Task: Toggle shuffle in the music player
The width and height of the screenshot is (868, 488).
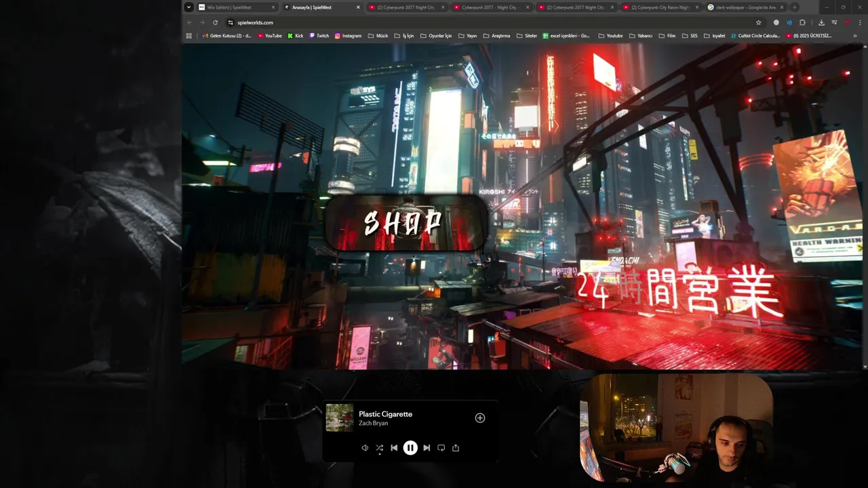Action: tap(379, 447)
